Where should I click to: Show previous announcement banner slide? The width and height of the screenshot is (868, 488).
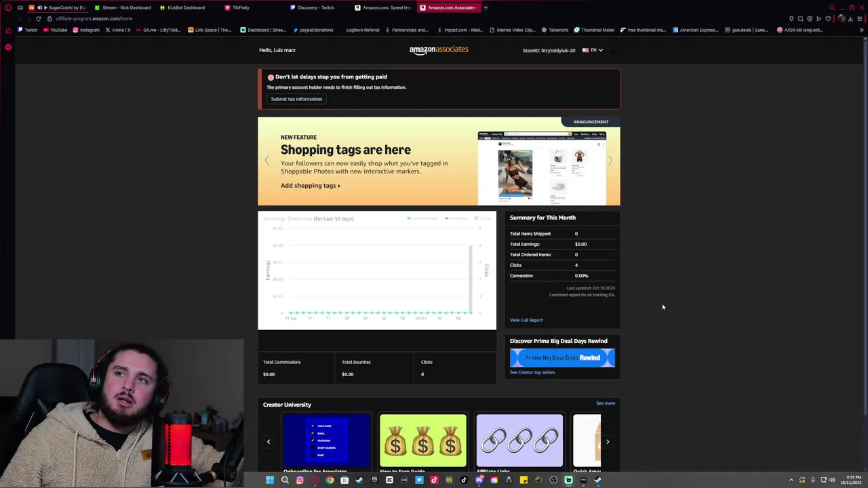point(267,161)
